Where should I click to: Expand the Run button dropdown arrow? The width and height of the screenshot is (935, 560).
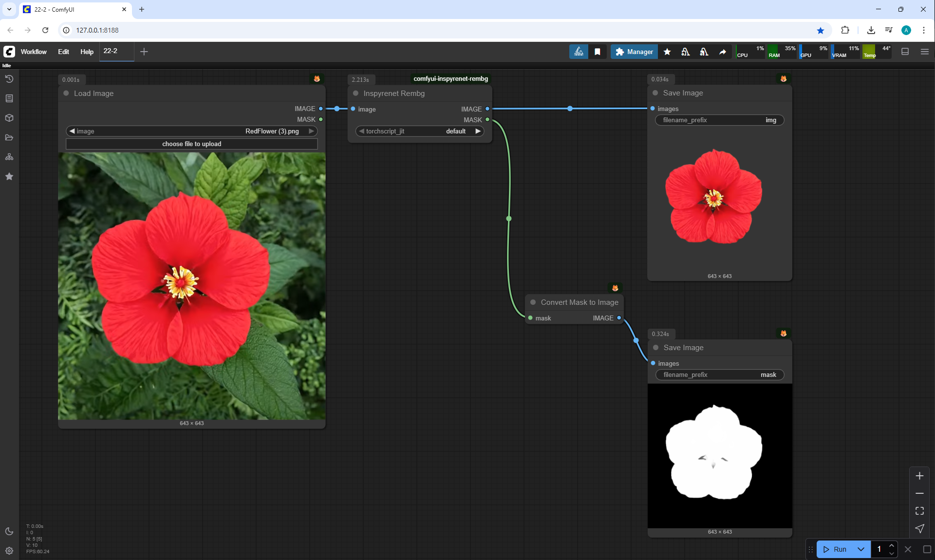coord(861,549)
